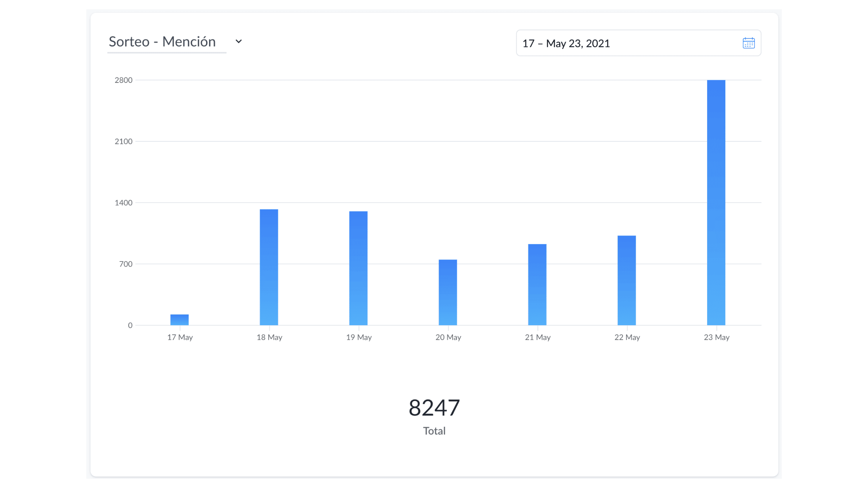Viewport: 868px width, 488px height.
Task: Click the 23 May axis label
Action: [x=717, y=337]
